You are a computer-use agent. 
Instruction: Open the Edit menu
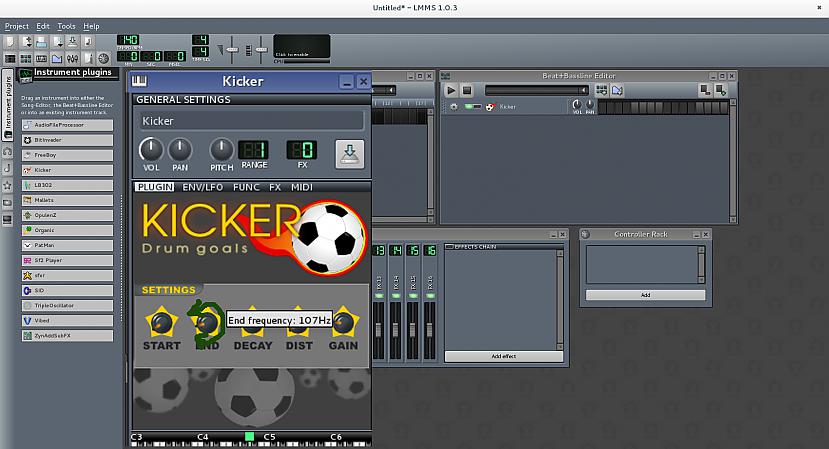(x=43, y=26)
